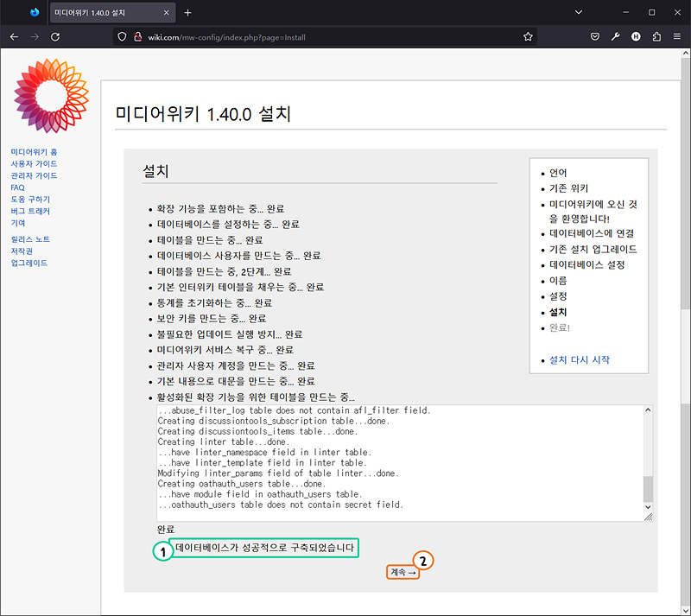Open the list all tabs chevron

579,12
